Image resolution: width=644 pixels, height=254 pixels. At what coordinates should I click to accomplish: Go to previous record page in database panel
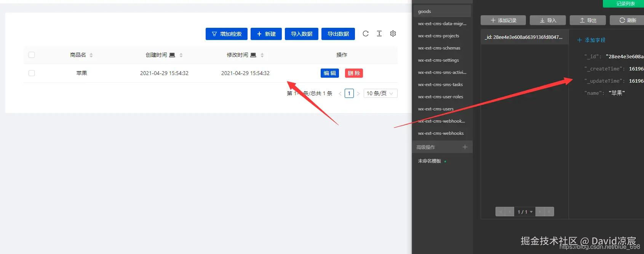point(510,212)
